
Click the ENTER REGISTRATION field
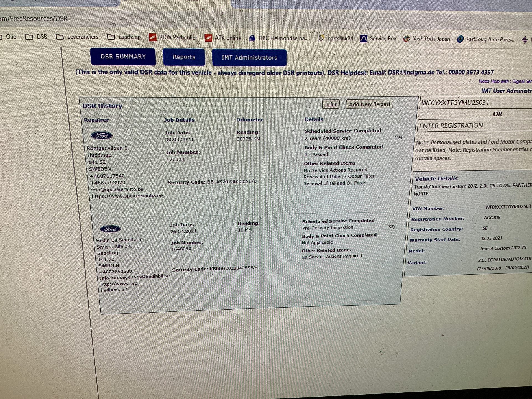click(474, 126)
